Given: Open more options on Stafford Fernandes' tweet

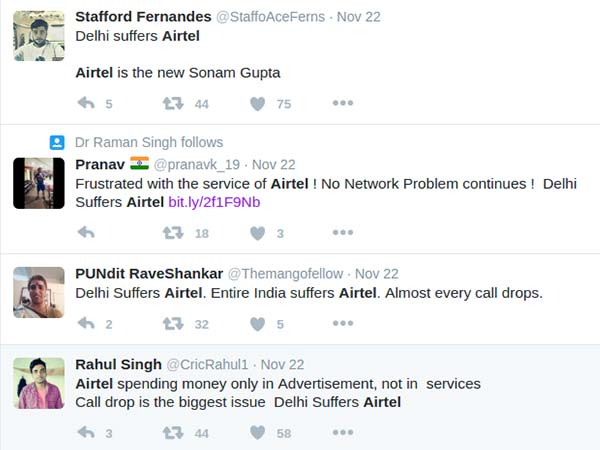Looking at the screenshot, I should (x=342, y=104).
